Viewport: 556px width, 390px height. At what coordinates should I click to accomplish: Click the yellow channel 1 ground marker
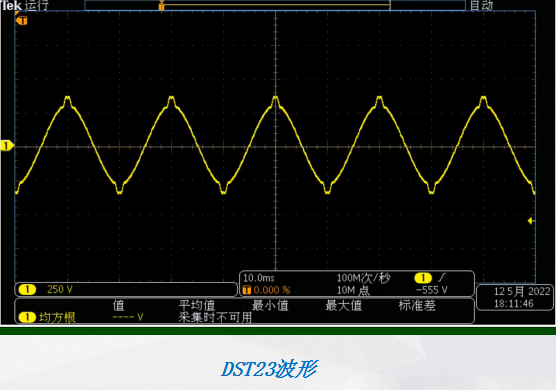7,146
